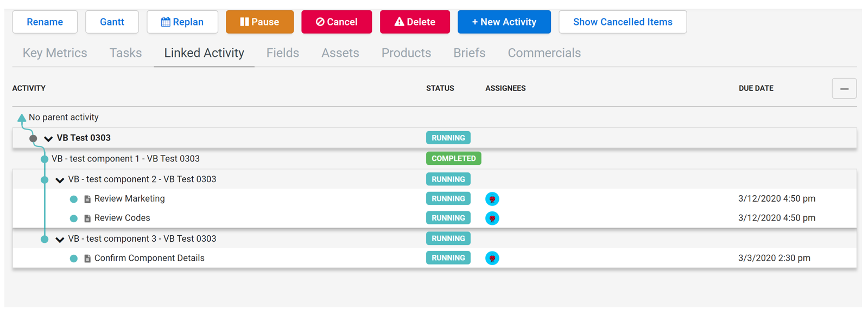This screenshot has width=868, height=316.
Task: Create a new activity
Action: [504, 22]
